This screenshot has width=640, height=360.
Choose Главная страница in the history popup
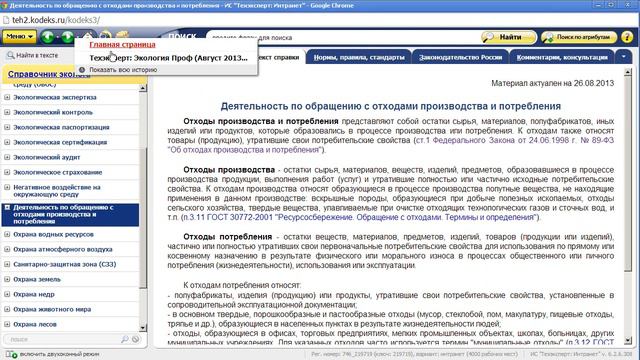coord(122,44)
